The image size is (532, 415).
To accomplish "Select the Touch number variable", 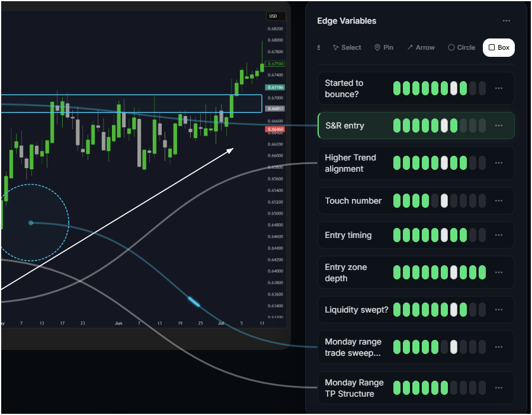I will pos(416,201).
